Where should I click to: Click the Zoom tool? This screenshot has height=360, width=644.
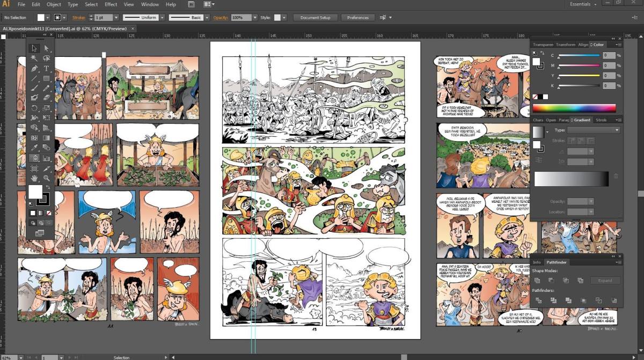click(x=47, y=178)
